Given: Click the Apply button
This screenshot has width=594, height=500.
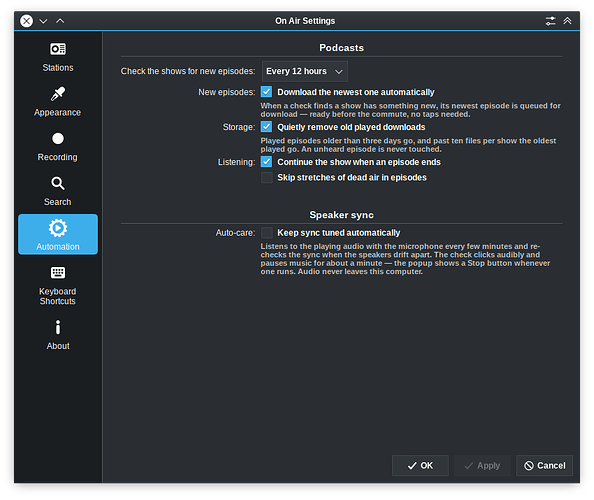Looking at the screenshot, I should 482,466.
